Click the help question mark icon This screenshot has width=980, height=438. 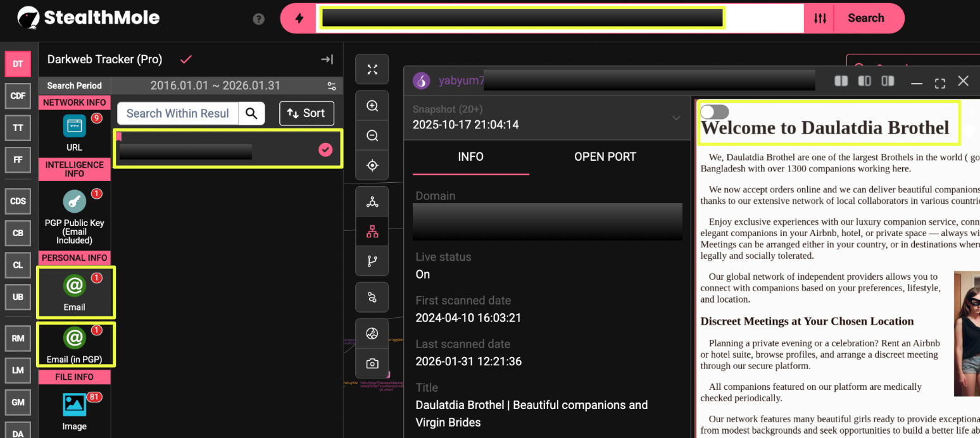click(x=258, y=19)
